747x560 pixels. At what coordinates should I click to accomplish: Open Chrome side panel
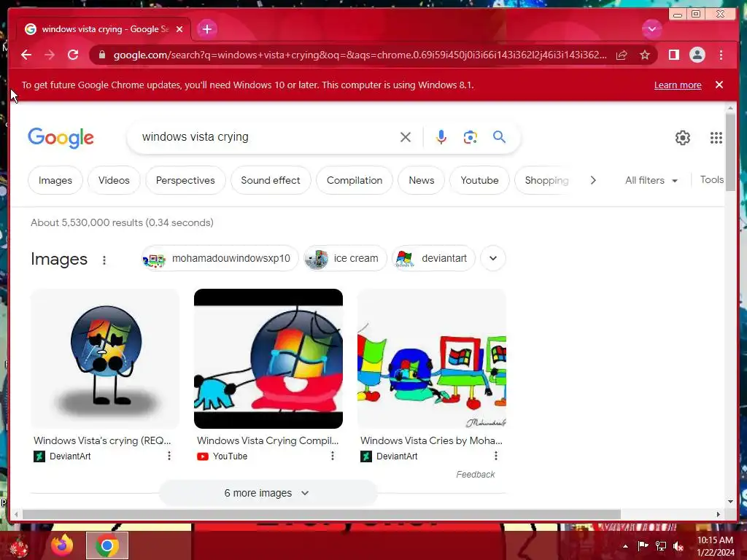coord(673,55)
